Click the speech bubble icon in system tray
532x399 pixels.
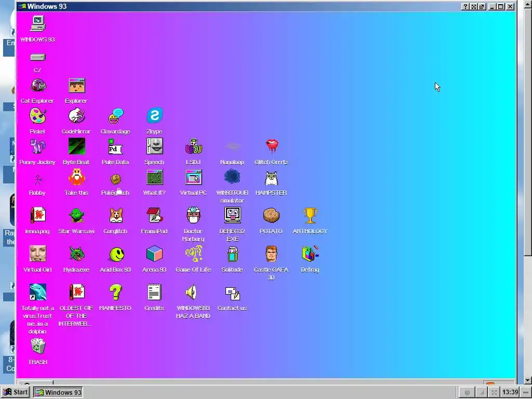[467, 393]
